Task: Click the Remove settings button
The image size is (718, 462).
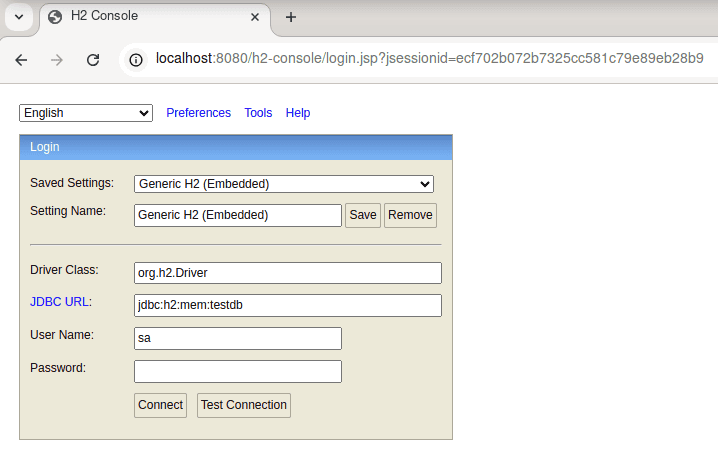Action: point(410,215)
